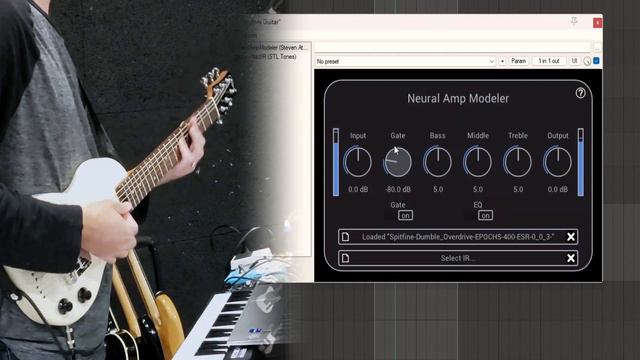Click the loaded Spitfire-Dumble model name field

[x=458, y=237]
